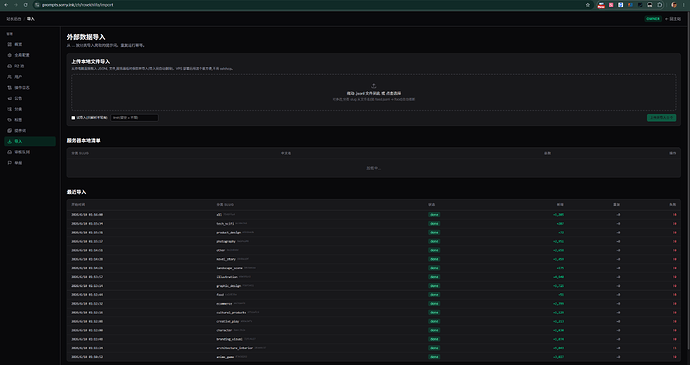Click the 'illustration' category cell
Screen dimensions: 690x365
(x=227, y=277)
